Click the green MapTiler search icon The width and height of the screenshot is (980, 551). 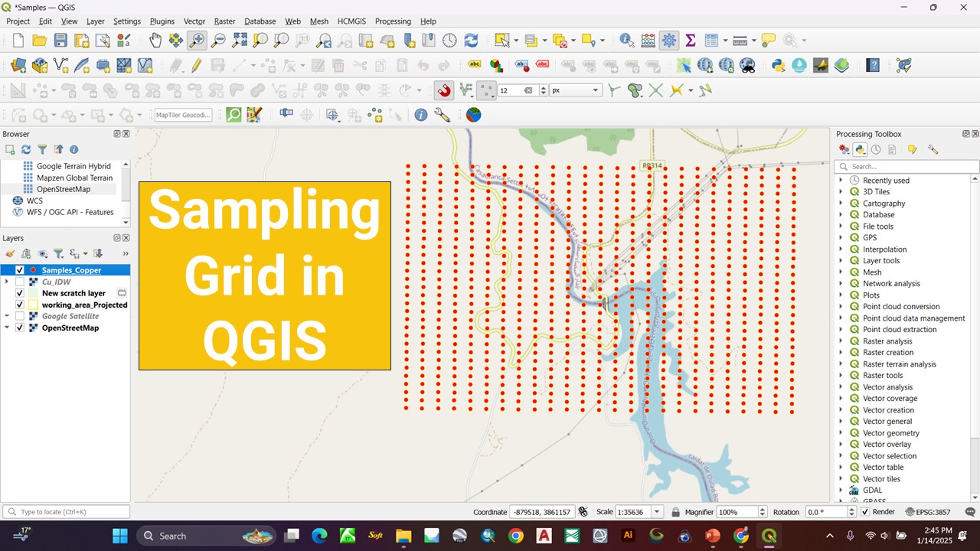(x=234, y=115)
